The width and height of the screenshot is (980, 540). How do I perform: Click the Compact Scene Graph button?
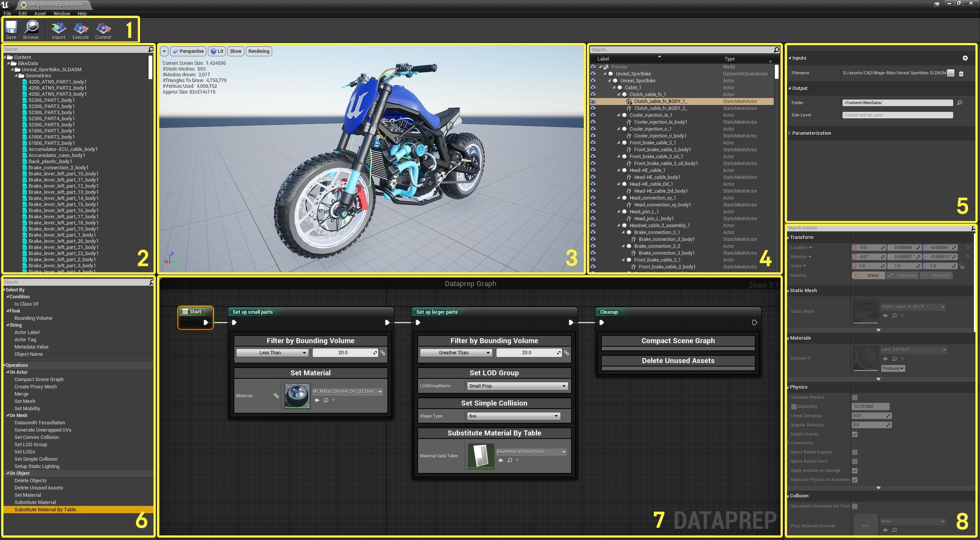[x=678, y=340]
